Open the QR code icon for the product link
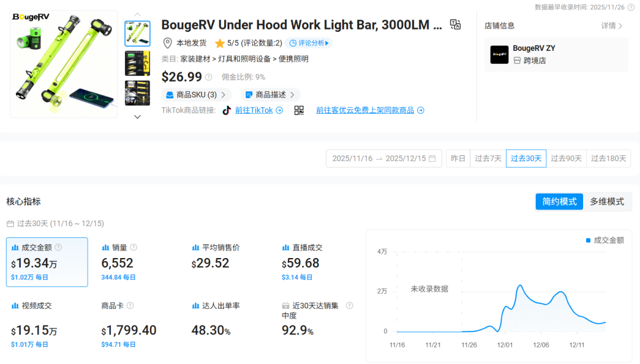This screenshot has height=364, width=640. coord(299,110)
